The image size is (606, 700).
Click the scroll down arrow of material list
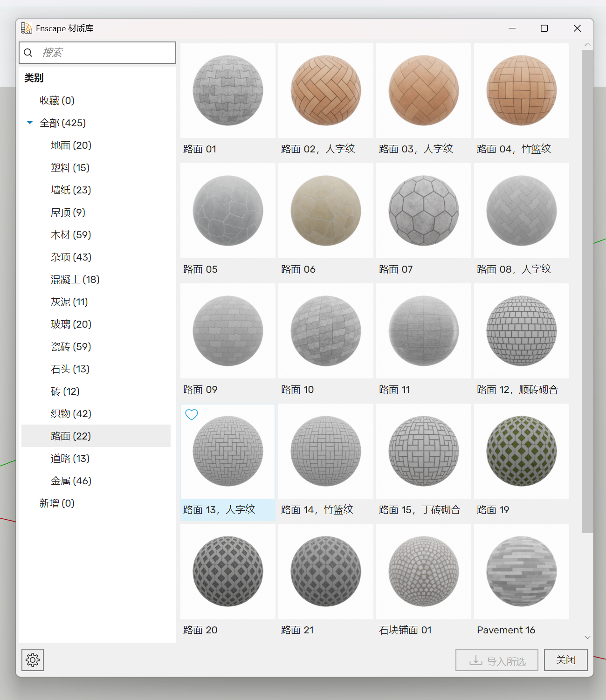[587, 637]
